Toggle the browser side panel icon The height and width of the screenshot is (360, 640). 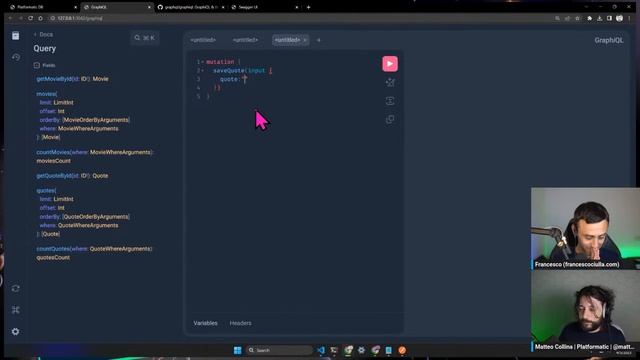(x=609, y=18)
